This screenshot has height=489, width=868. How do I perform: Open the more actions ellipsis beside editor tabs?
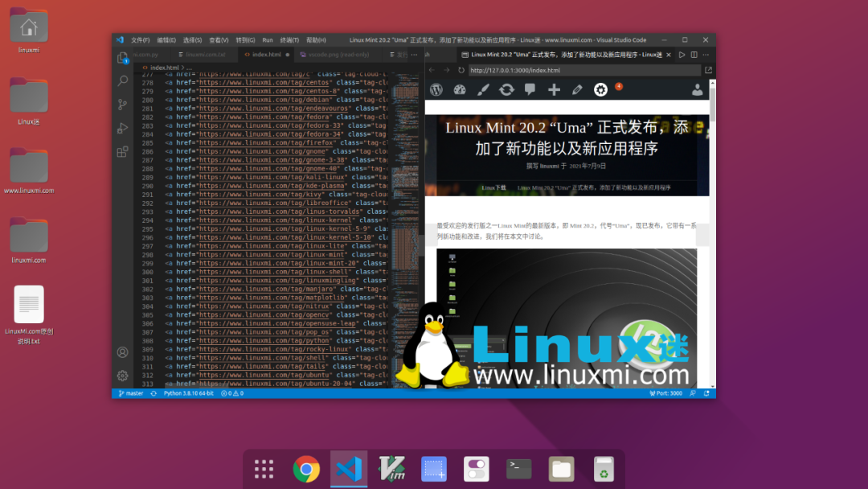click(707, 55)
